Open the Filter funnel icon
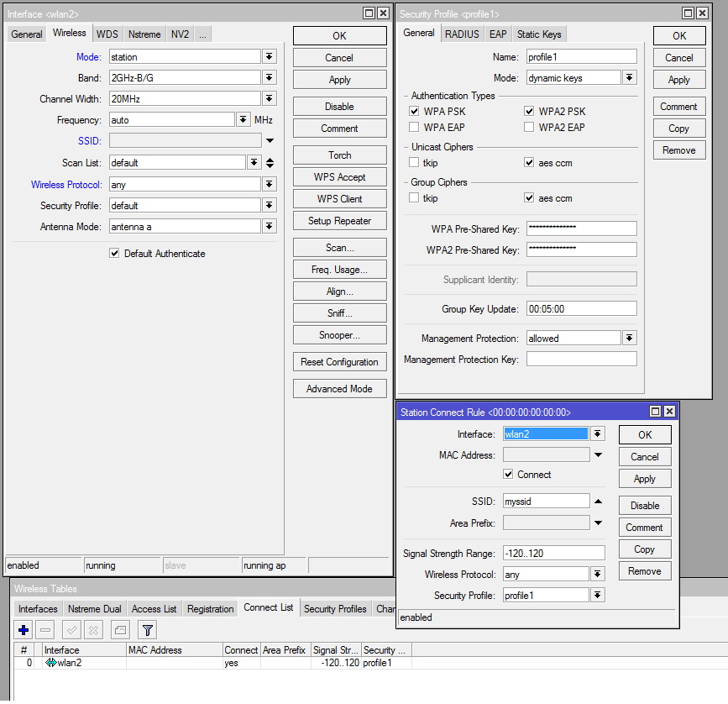728x704 pixels. (147, 630)
